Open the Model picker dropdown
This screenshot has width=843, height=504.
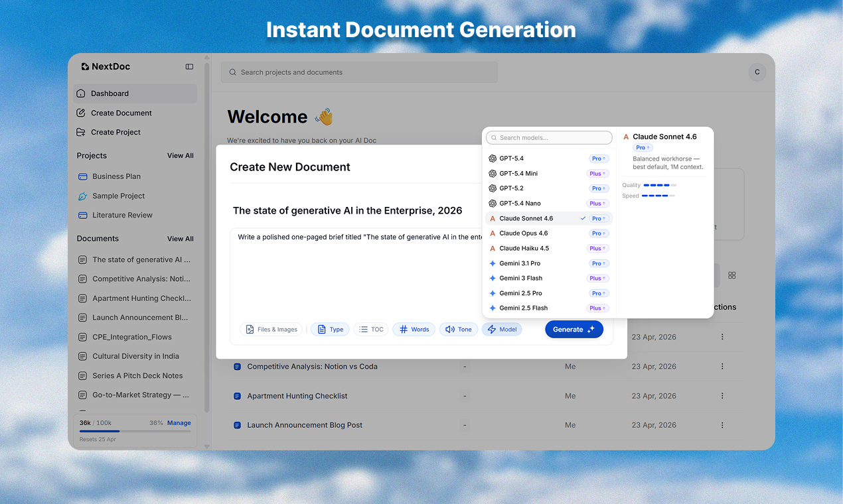point(502,329)
